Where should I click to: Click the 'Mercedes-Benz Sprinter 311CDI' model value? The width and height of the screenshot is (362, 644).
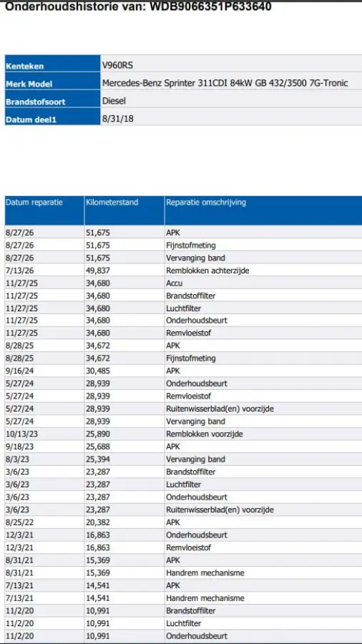pos(225,84)
